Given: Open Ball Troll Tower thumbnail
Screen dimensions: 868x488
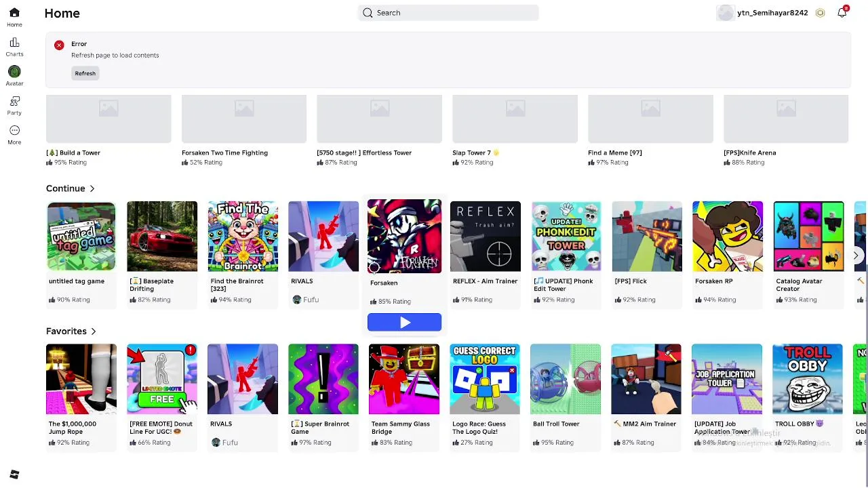Looking at the screenshot, I should (566, 379).
